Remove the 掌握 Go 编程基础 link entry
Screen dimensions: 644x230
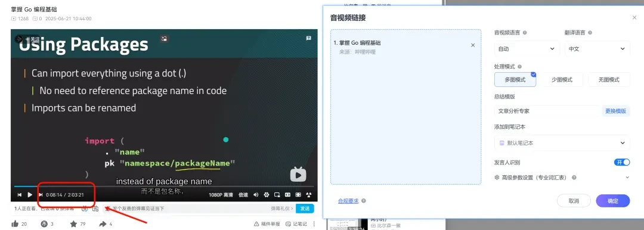(473, 45)
